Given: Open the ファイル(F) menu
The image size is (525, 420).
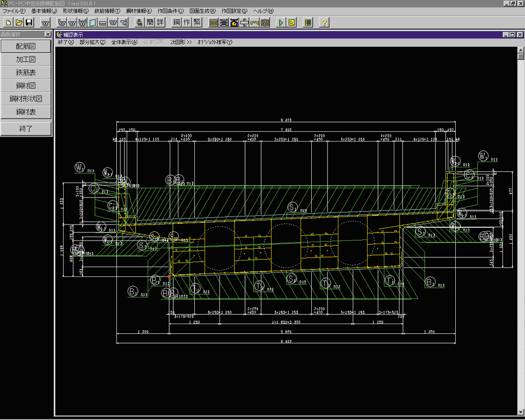Looking at the screenshot, I should pyautogui.click(x=14, y=11).
